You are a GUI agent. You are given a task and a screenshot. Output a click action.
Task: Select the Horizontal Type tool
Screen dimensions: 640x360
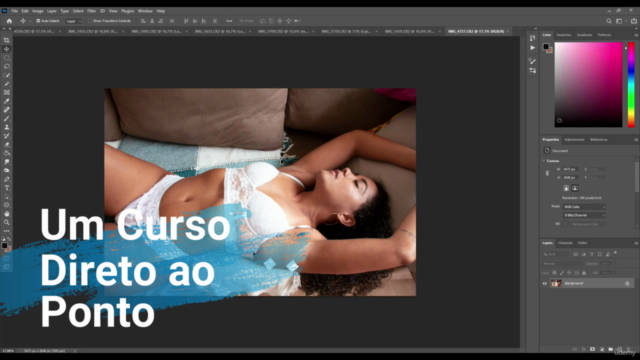[x=7, y=188]
